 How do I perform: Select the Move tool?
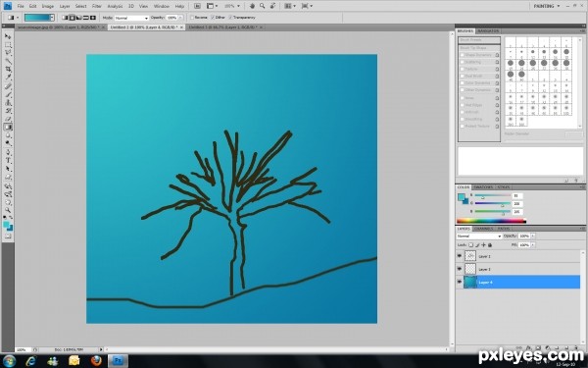click(x=8, y=36)
